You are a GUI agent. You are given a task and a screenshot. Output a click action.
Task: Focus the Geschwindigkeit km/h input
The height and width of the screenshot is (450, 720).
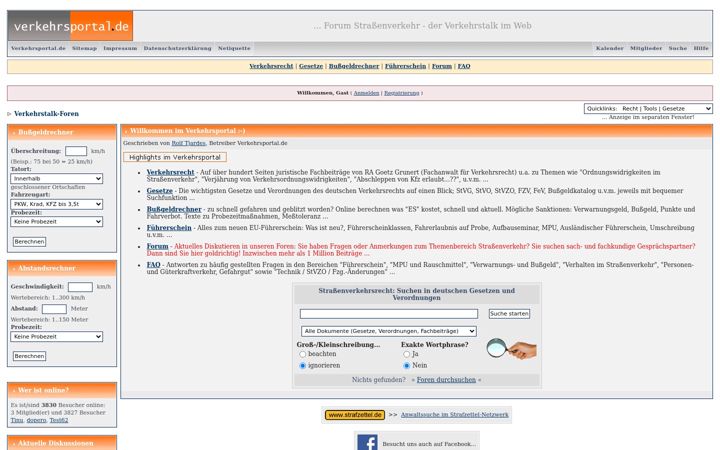point(80,287)
